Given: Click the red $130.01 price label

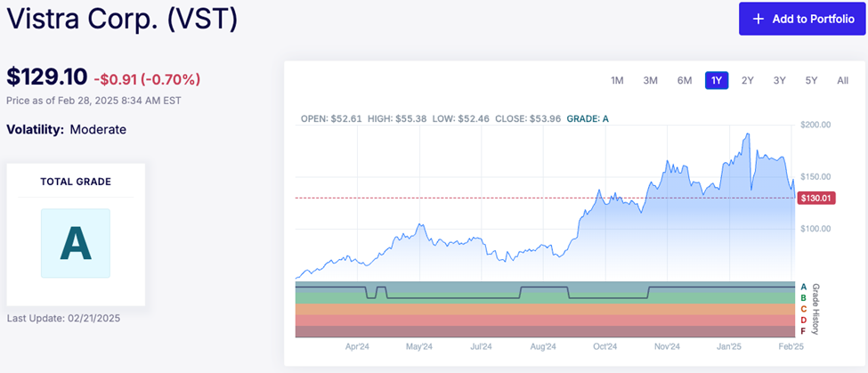Looking at the screenshot, I should click(815, 198).
